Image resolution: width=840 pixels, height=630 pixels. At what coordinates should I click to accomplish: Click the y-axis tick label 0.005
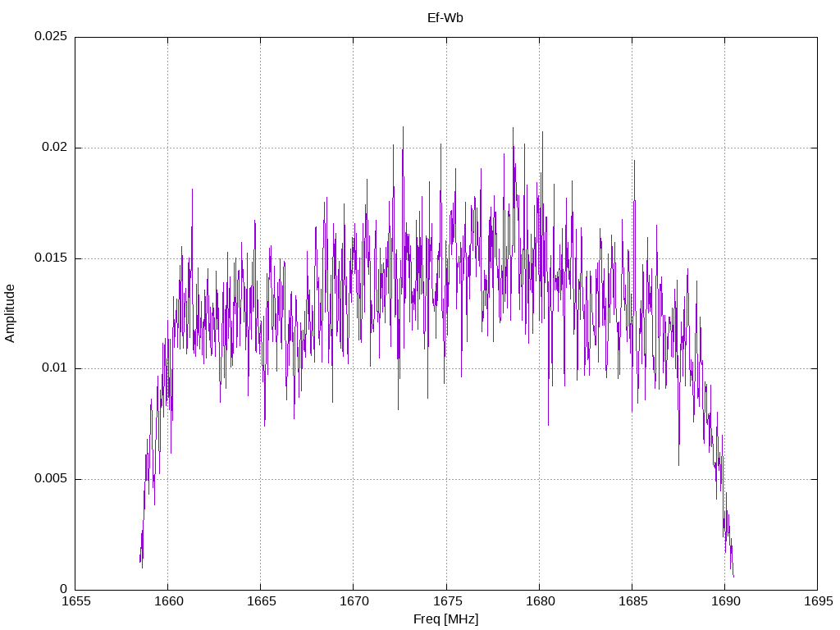[51, 478]
